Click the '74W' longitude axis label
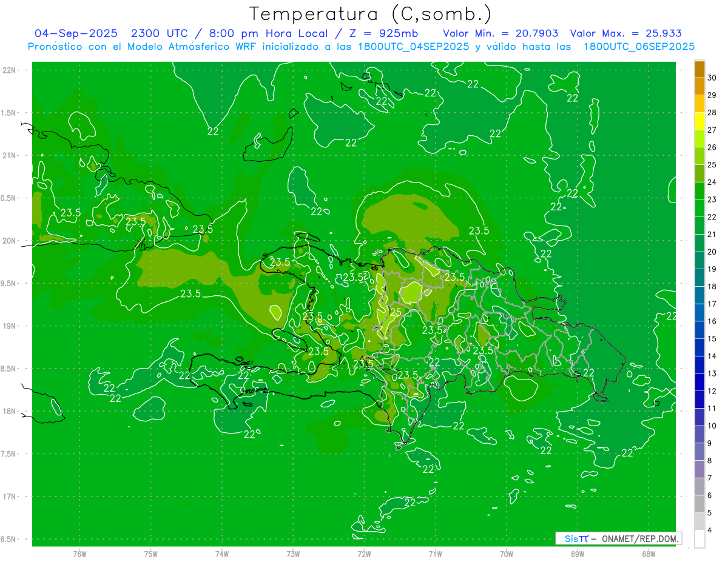 pyautogui.click(x=222, y=554)
